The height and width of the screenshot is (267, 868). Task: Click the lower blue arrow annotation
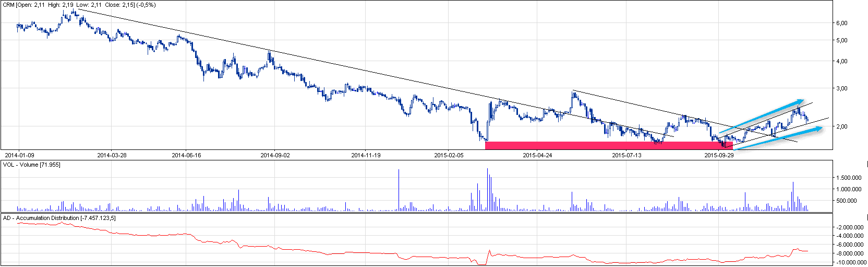777,137
